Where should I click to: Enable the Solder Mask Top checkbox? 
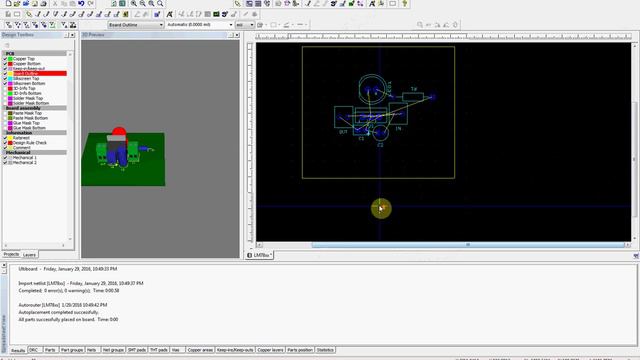click(x=5, y=98)
